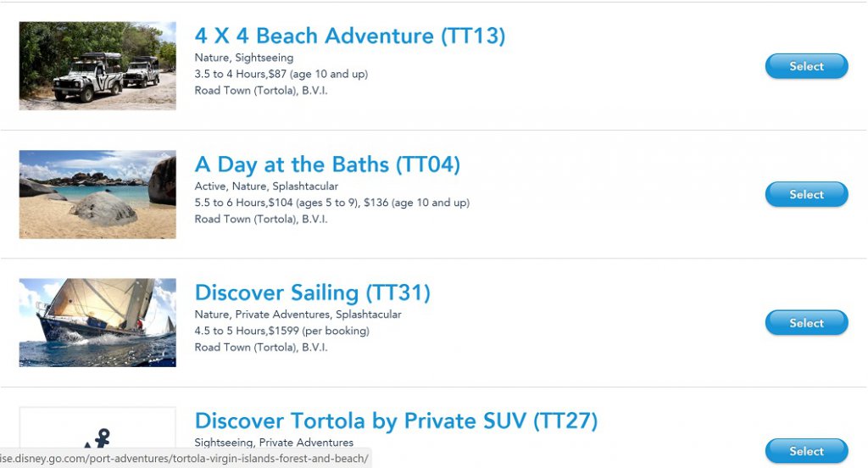Click the "Active, Nature, Splashtacular" category line

click(266, 186)
